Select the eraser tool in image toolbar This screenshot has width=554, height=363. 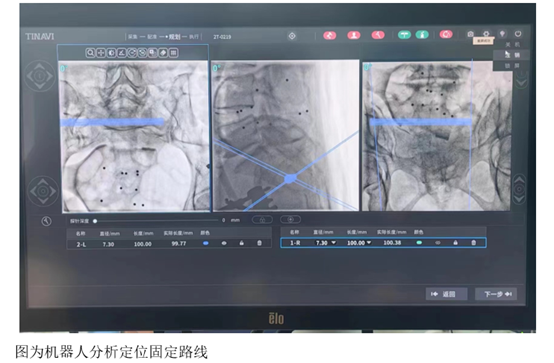(163, 53)
